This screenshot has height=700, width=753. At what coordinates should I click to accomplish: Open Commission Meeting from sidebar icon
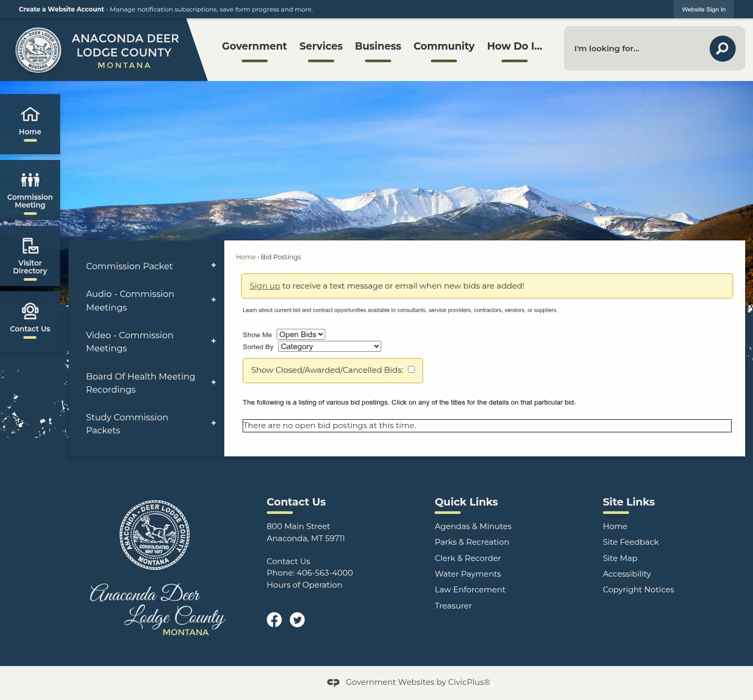coord(30,189)
